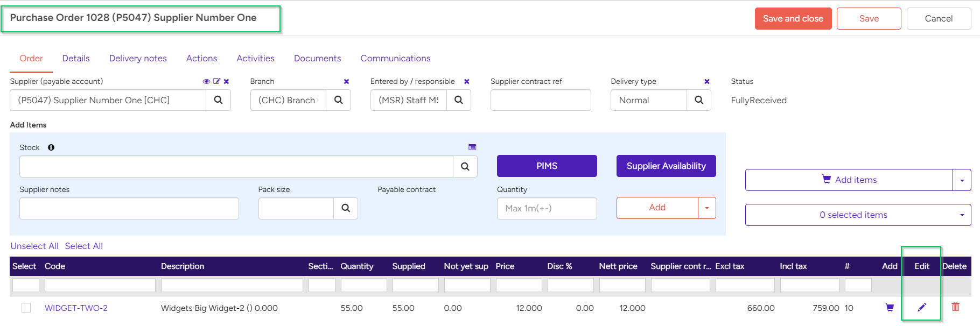Open stock list icon above Stock field
The height and width of the screenshot is (326, 980).
[x=472, y=147]
